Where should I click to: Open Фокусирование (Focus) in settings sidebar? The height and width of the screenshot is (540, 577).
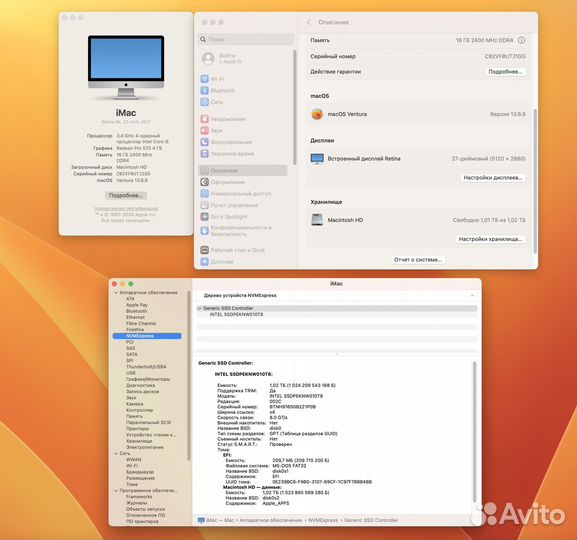pos(226,142)
